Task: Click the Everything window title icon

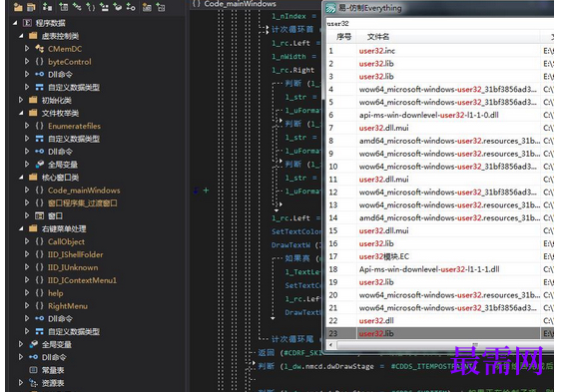Action: [x=330, y=8]
